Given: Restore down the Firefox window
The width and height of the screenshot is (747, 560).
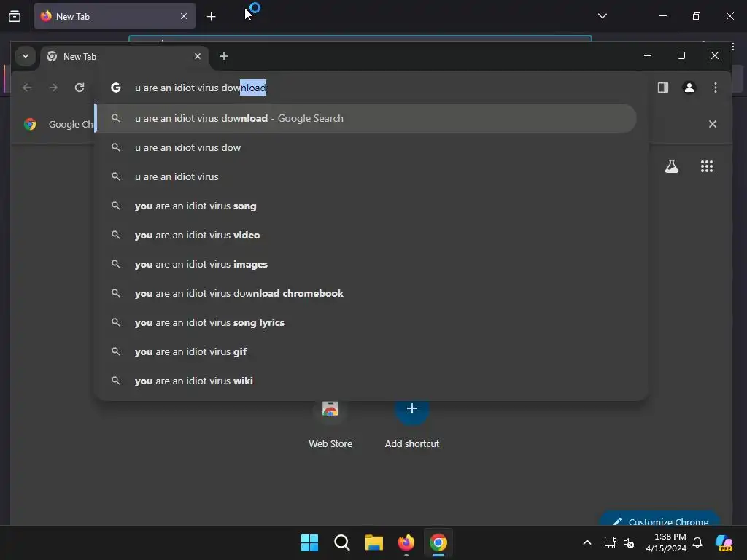Looking at the screenshot, I should 696,16.
